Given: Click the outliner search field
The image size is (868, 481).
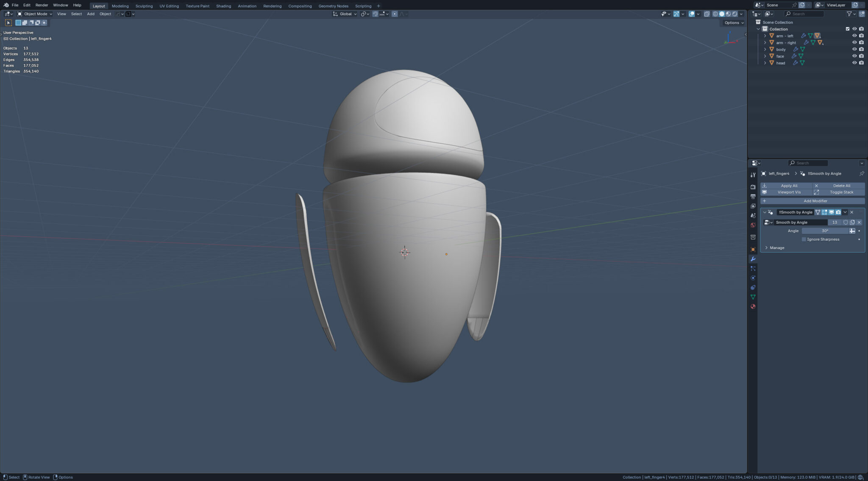Looking at the screenshot, I should pos(805,14).
